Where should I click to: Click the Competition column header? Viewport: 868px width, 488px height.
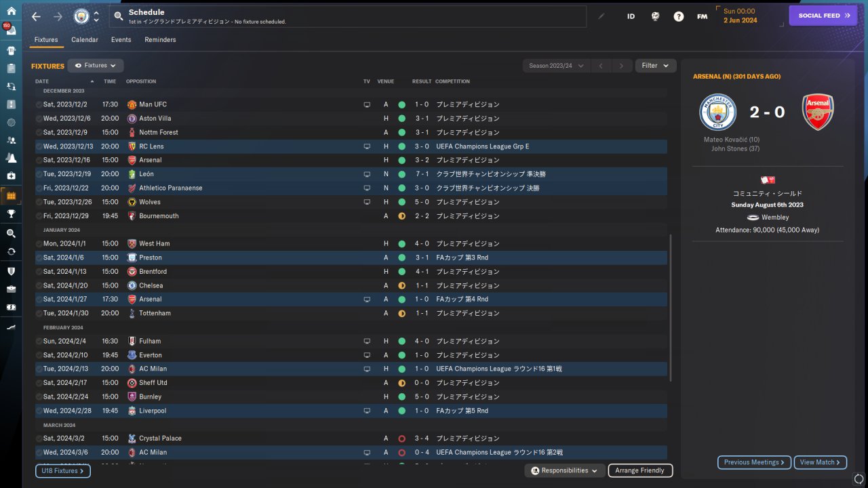[x=452, y=81]
